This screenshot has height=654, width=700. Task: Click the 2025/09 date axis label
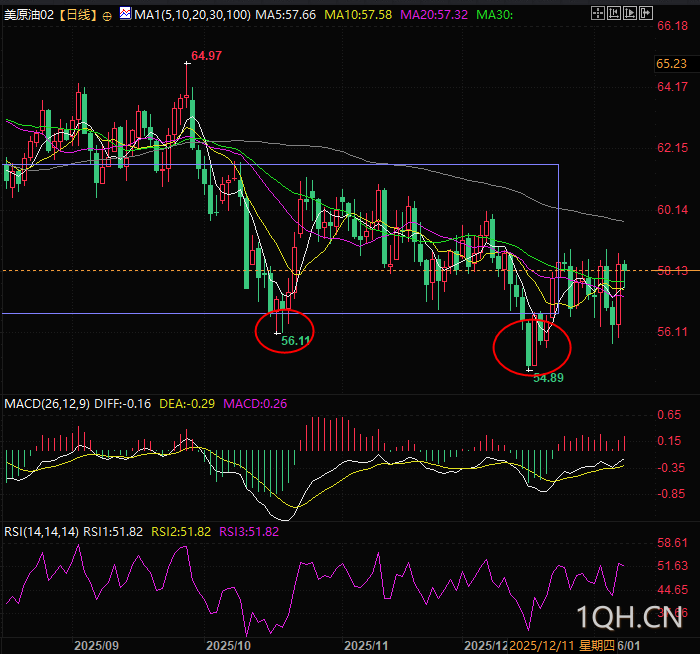click(96, 646)
